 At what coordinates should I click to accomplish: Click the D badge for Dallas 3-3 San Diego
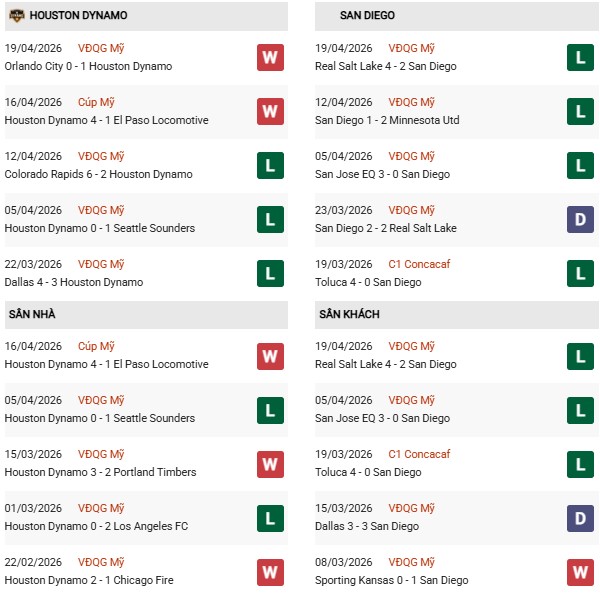coord(580,517)
